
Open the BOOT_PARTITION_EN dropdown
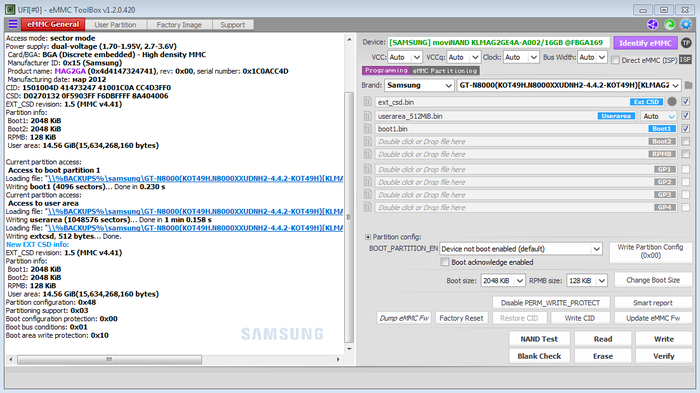coord(521,249)
